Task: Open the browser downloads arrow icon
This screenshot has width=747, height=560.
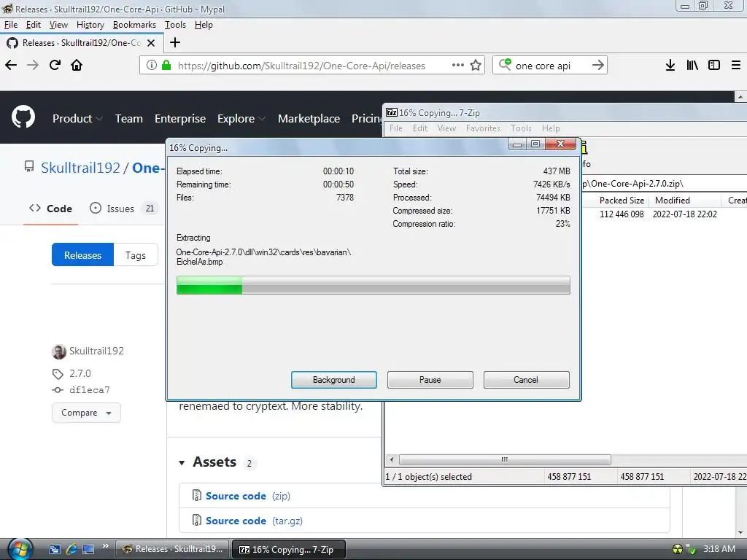Action: pyautogui.click(x=670, y=65)
